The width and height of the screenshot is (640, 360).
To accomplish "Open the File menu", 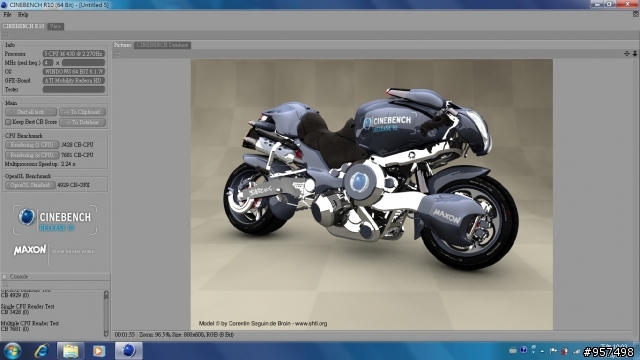I will 7,15.
